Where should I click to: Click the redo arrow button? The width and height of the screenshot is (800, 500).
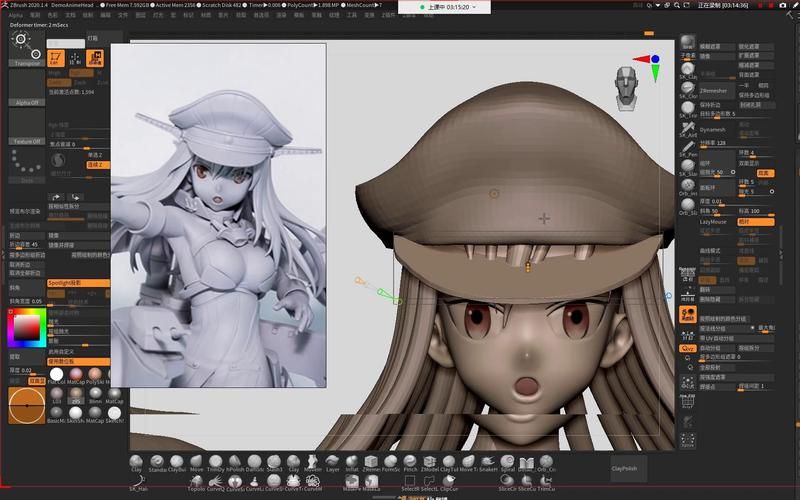point(76,197)
